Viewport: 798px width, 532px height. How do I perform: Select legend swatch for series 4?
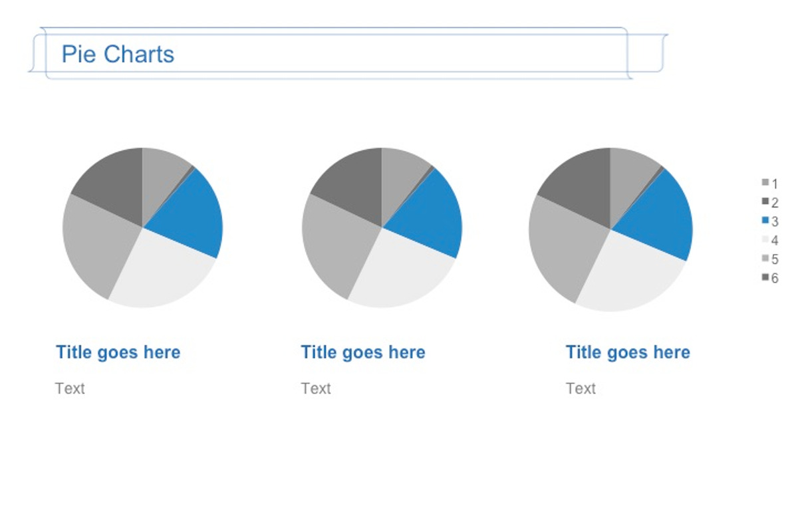(x=765, y=239)
